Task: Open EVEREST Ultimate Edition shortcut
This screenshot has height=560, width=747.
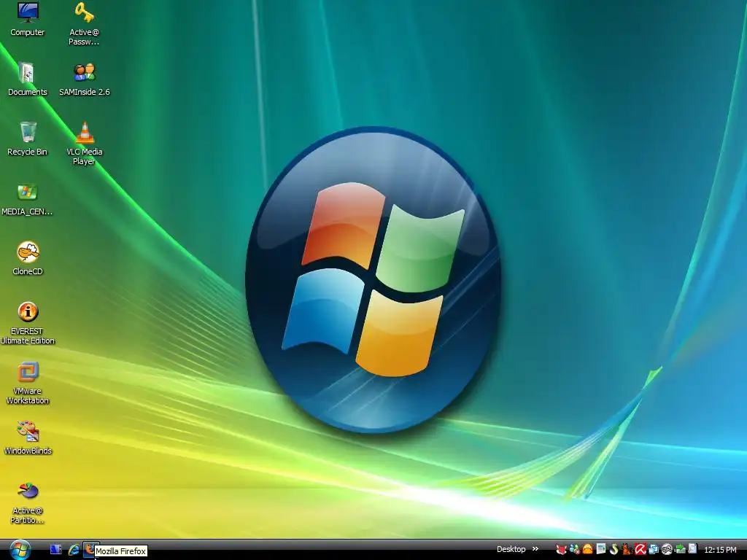Action: coord(28,322)
